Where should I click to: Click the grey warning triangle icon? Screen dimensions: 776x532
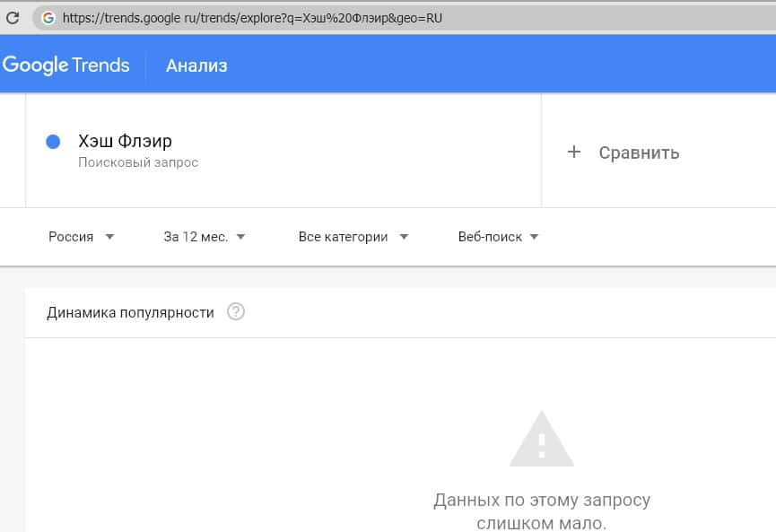[541, 440]
